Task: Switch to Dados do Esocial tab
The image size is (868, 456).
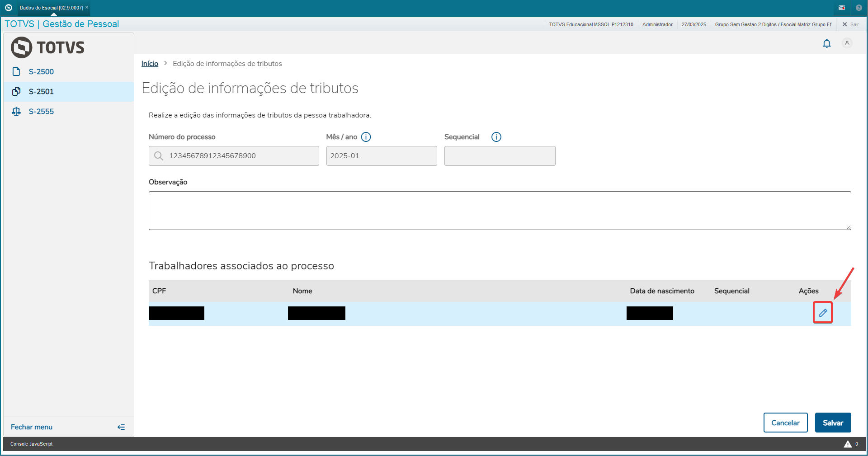Action: coord(52,8)
